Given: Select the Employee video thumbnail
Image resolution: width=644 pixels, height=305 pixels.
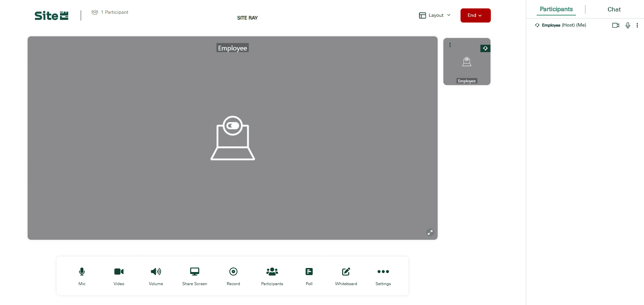Looking at the screenshot, I should coord(467,64).
